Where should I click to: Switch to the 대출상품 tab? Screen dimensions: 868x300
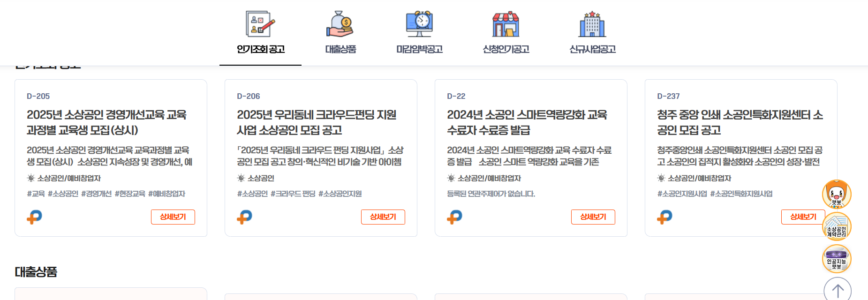340,49
